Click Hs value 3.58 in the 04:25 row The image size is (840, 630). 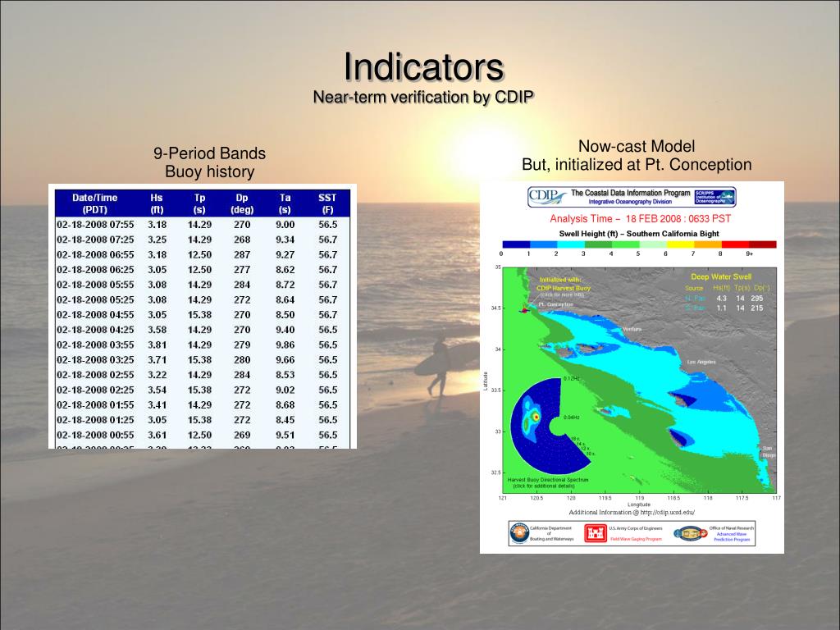pos(157,330)
